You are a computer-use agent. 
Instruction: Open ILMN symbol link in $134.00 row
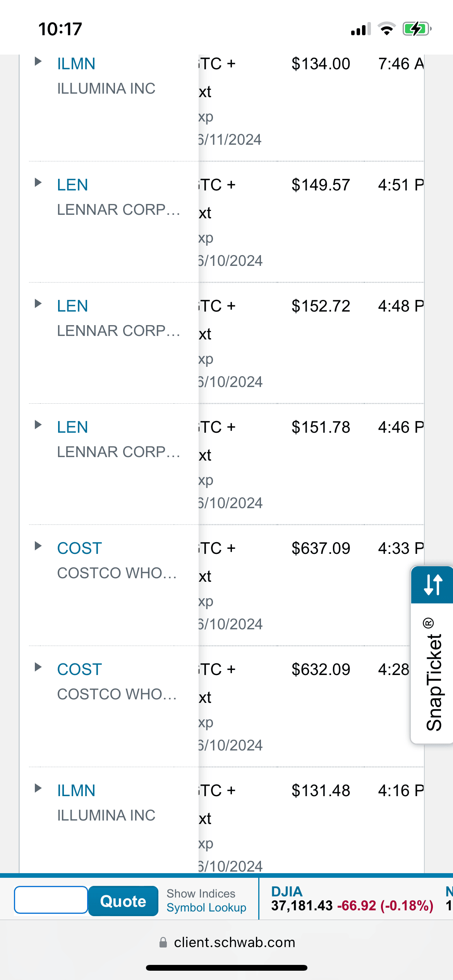click(76, 64)
